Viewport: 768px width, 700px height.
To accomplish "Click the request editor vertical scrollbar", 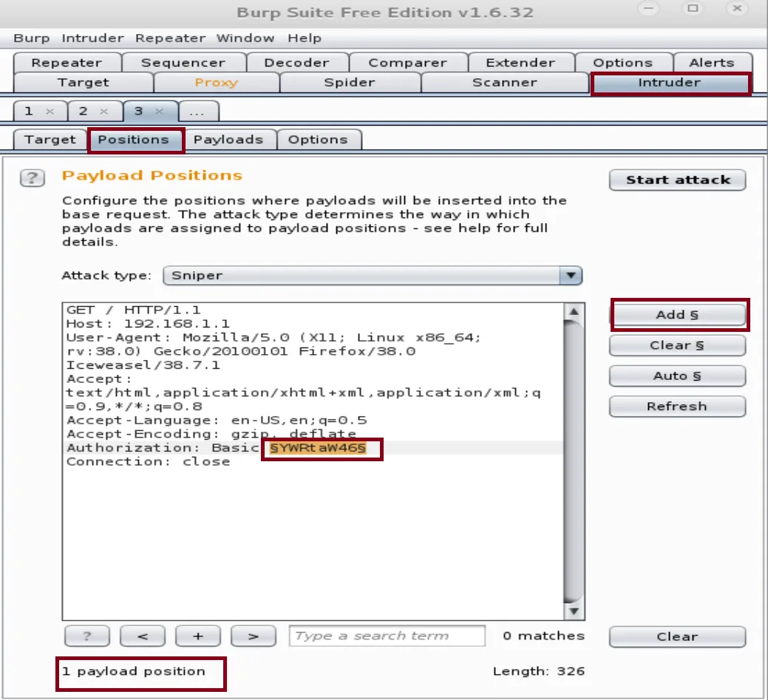I will [x=574, y=461].
